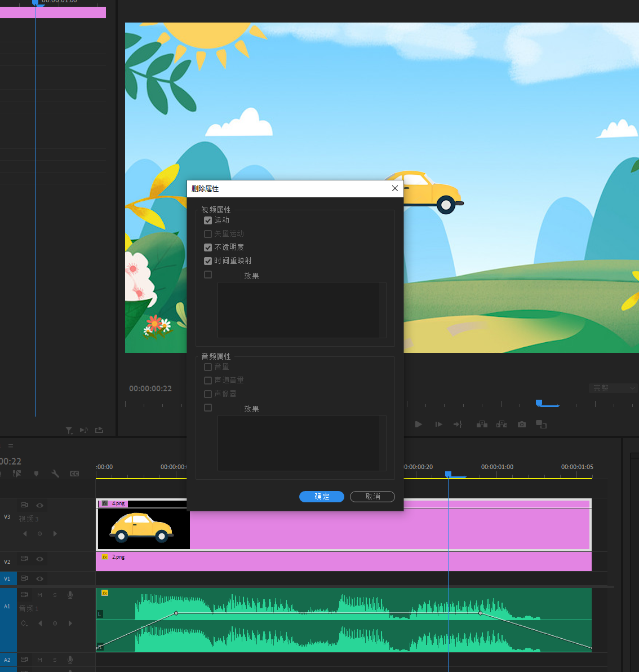The image size is (639, 672).
Task: Click the comparison view icon
Action: click(541, 424)
